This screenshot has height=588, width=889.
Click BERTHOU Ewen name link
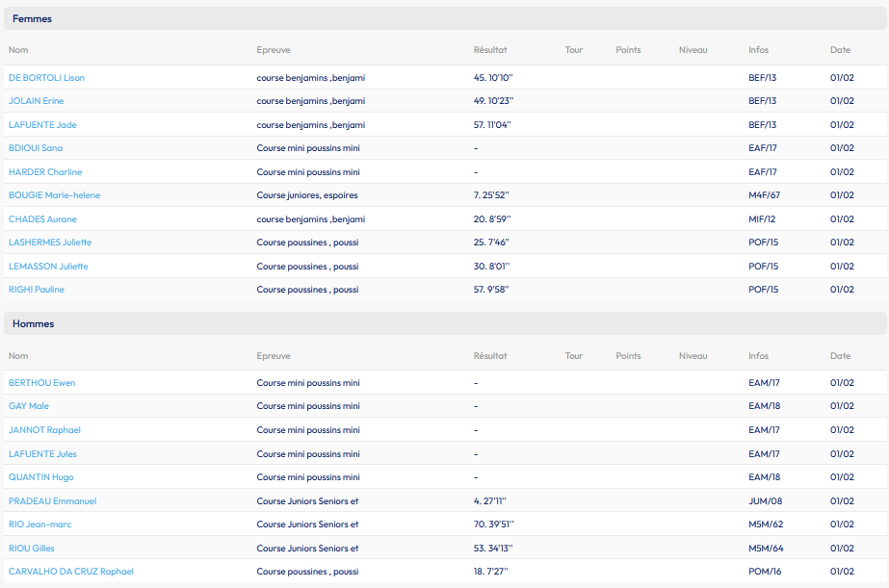point(41,383)
